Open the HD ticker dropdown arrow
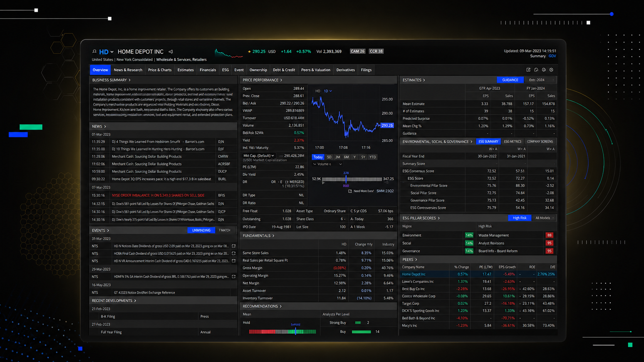This screenshot has width=644, height=362. (x=112, y=52)
